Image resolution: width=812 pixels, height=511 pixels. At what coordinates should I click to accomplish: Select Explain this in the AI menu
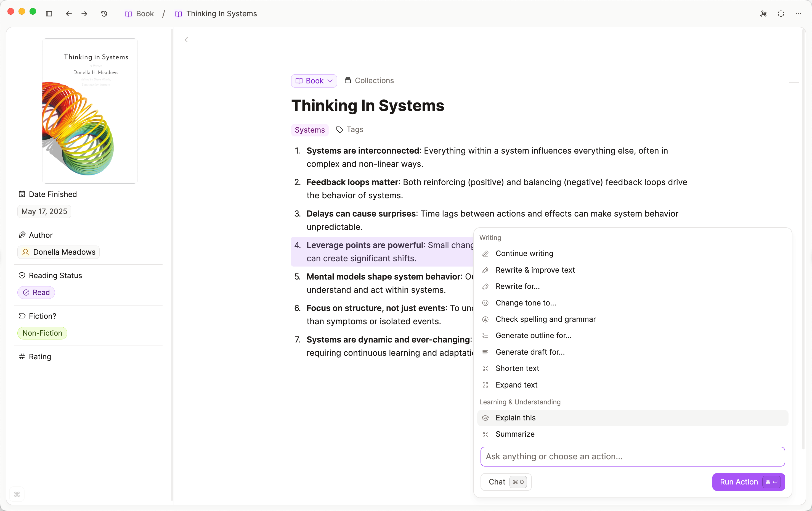516,418
